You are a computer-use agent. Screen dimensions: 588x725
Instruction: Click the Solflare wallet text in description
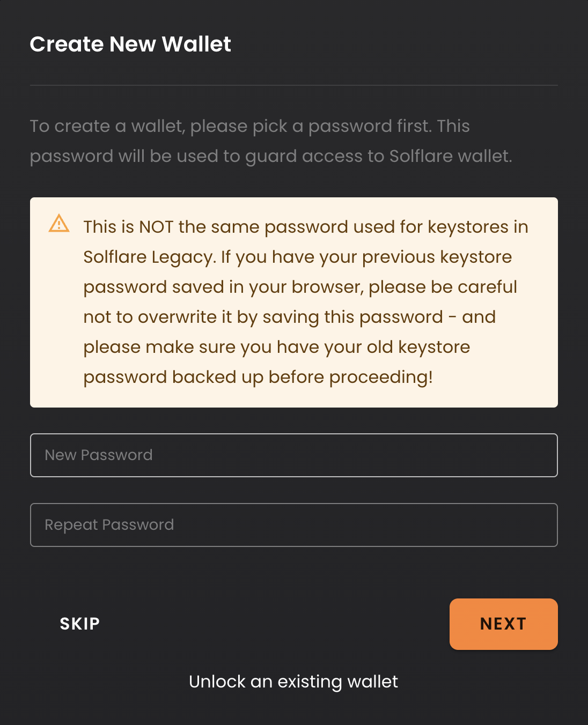pyautogui.click(x=450, y=156)
